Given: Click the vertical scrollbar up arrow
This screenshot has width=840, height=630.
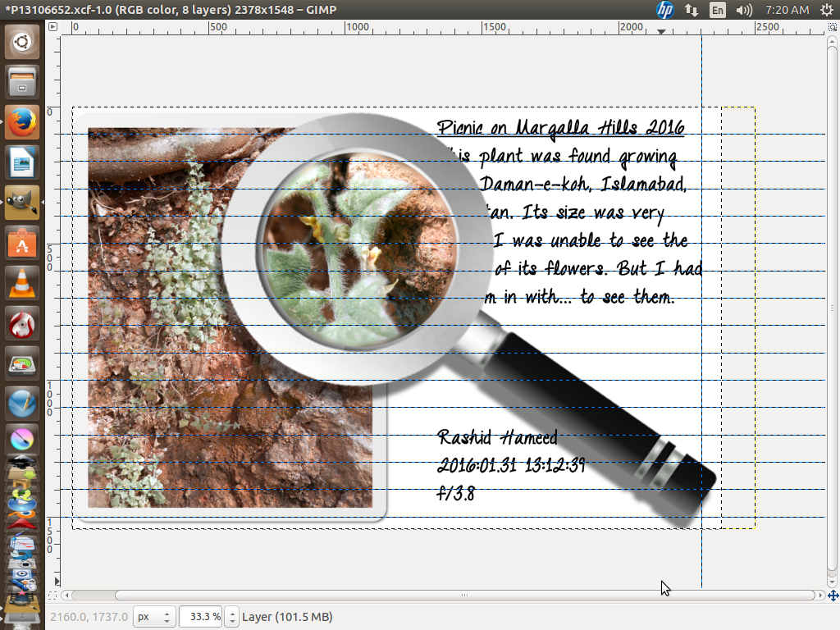Looking at the screenshot, I should (832, 41).
